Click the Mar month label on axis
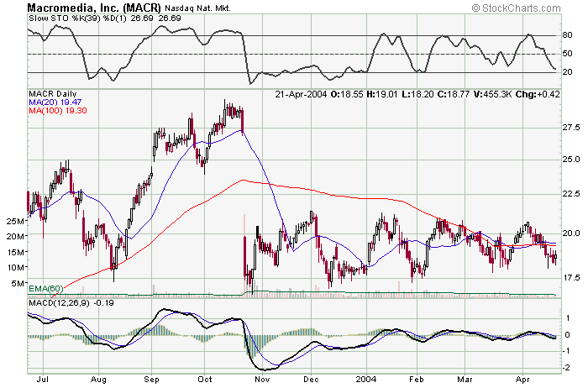 pyautogui.click(x=465, y=380)
